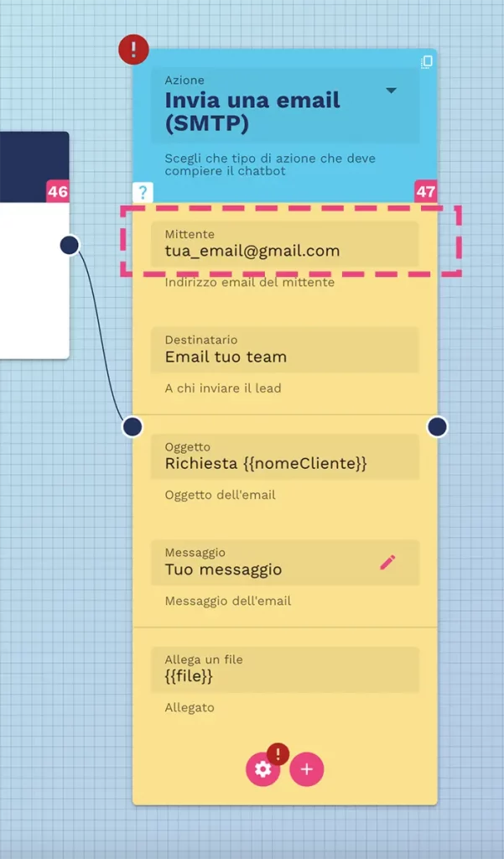Open the question mark help icon
The height and width of the screenshot is (859, 504).
143,192
